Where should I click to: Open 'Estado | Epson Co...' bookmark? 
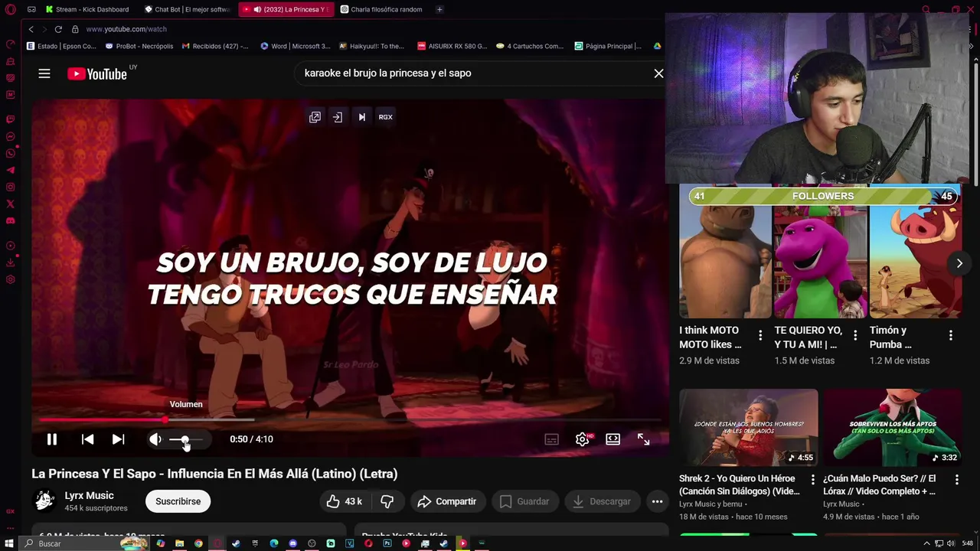pyautogui.click(x=61, y=46)
